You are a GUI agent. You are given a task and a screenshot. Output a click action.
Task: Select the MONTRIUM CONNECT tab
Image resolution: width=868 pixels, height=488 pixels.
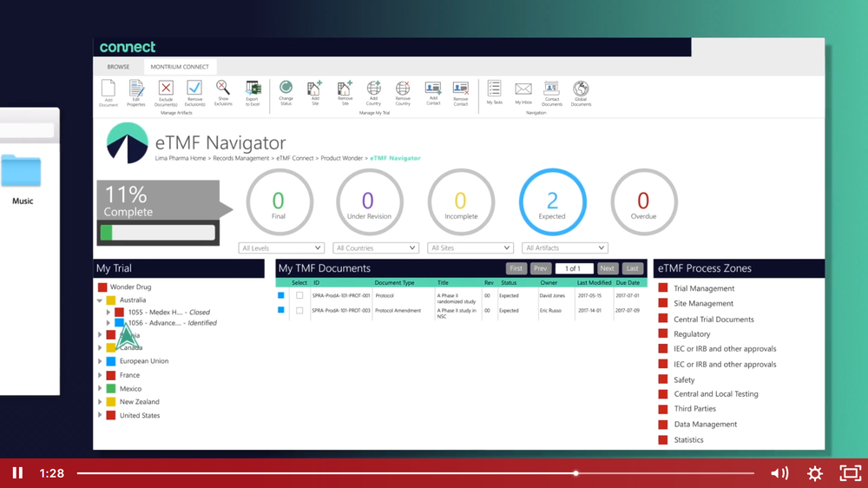180,67
